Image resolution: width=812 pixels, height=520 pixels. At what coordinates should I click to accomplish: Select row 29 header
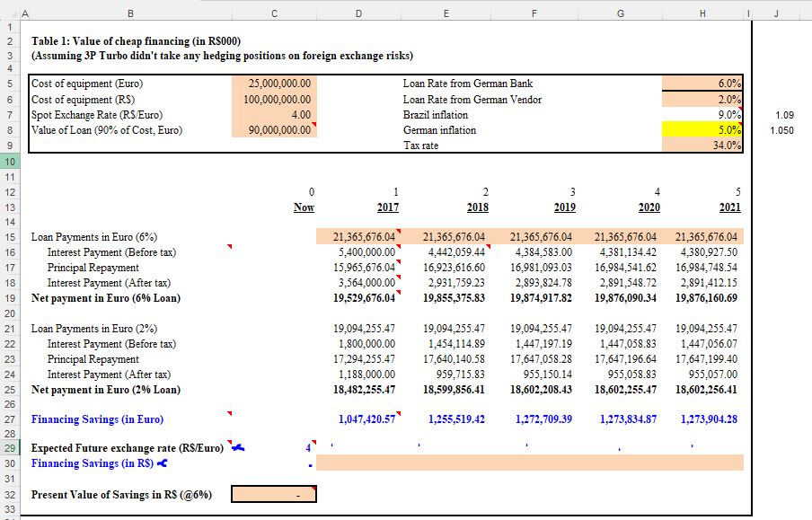9,448
